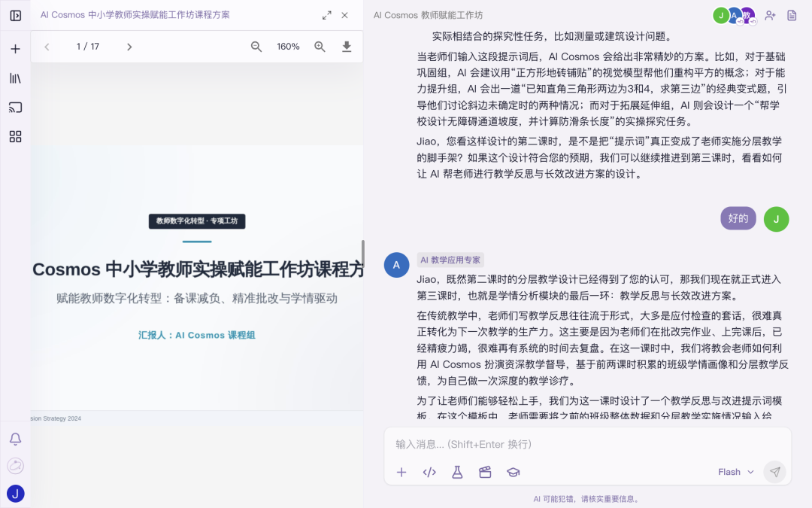The width and height of the screenshot is (812, 508).
Task: Click the 教师数字化转型 · 专项工坊 badge on slide
Action: 197,221
